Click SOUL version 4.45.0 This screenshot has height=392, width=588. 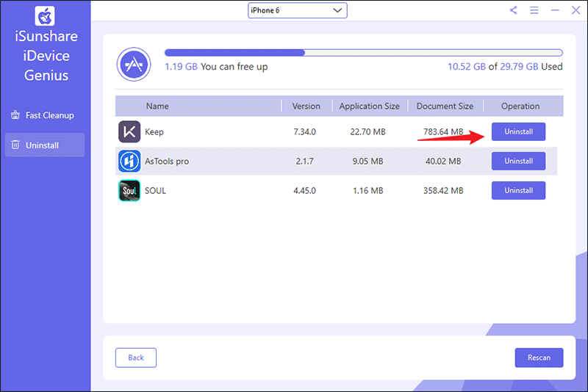click(x=304, y=191)
